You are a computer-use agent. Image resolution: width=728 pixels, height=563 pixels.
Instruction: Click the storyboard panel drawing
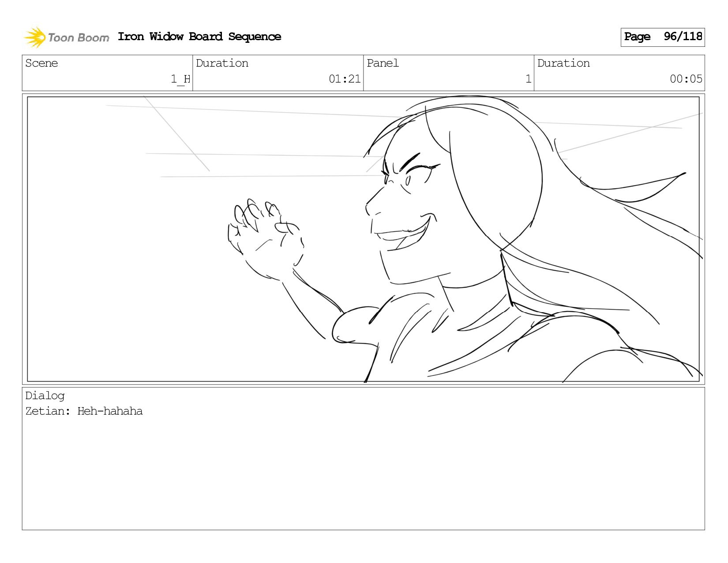(363, 239)
